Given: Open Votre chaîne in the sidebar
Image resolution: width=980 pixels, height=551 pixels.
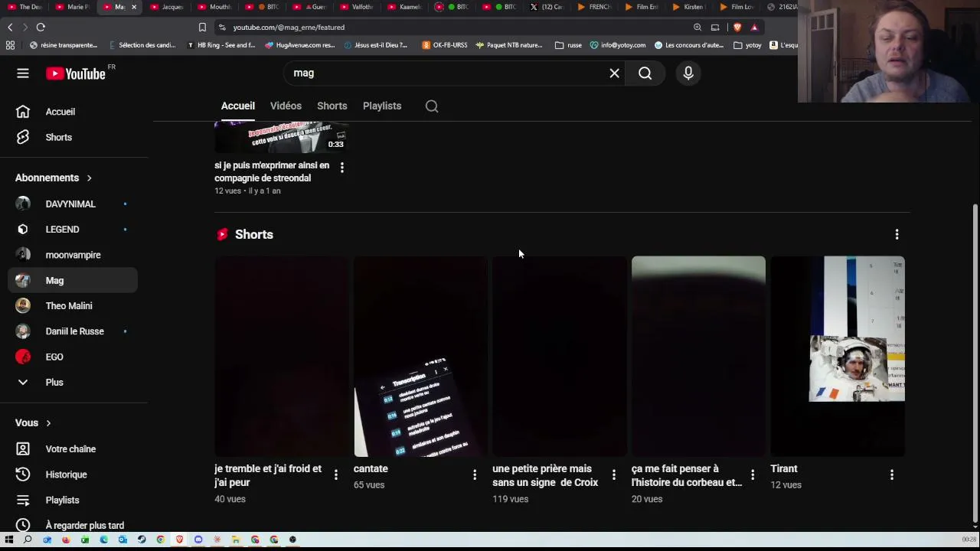Looking at the screenshot, I should (x=73, y=449).
